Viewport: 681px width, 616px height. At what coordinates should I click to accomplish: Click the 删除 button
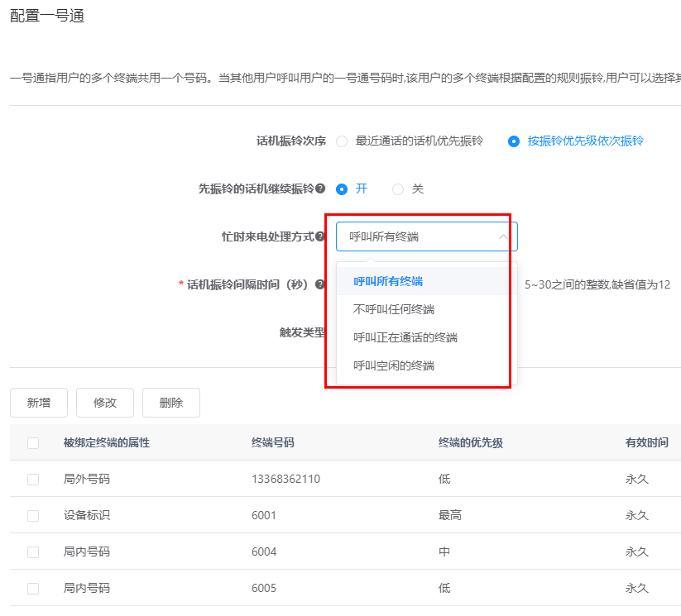170,403
